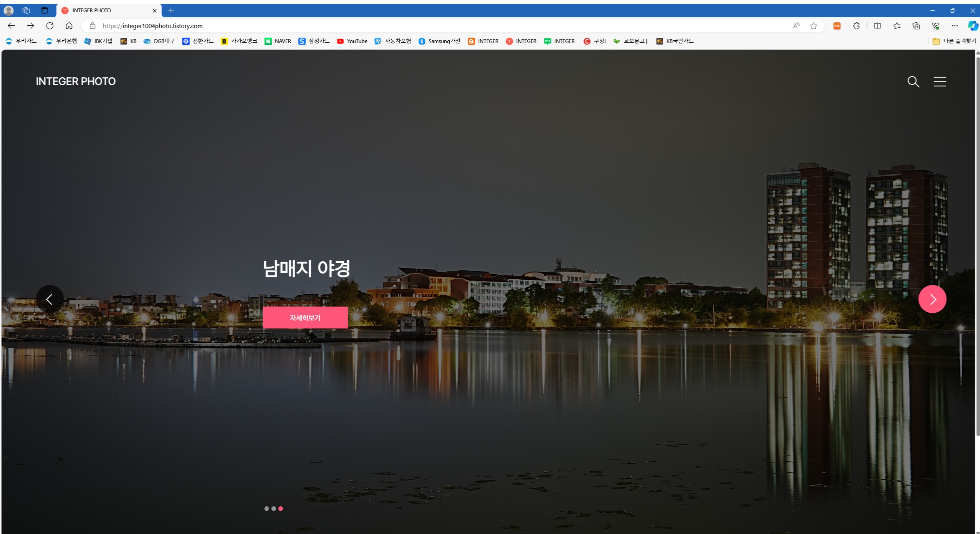Screen dimensions: 980x534
Task: Refresh the page in browser toolbar
Action: tap(50, 26)
